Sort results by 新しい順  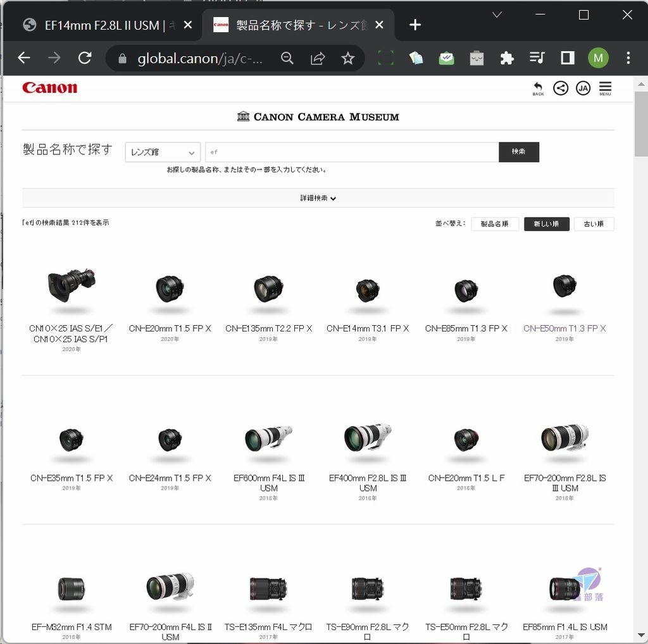546,224
